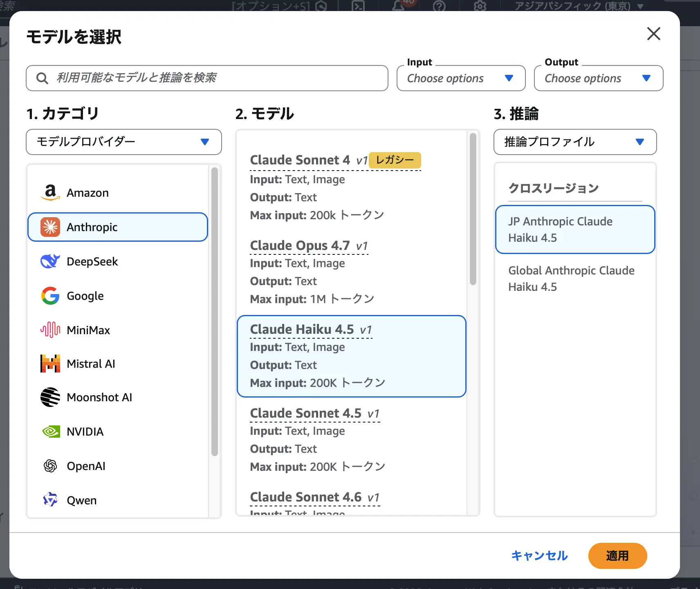Click the Mistral AI logo icon
The width and height of the screenshot is (700, 589).
pyautogui.click(x=50, y=364)
